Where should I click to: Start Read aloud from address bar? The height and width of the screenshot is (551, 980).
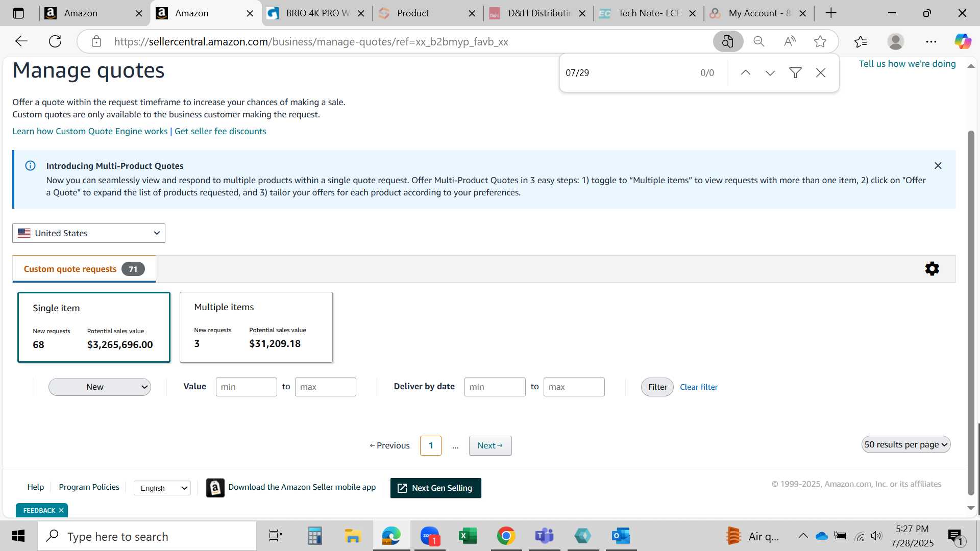[x=790, y=41]
